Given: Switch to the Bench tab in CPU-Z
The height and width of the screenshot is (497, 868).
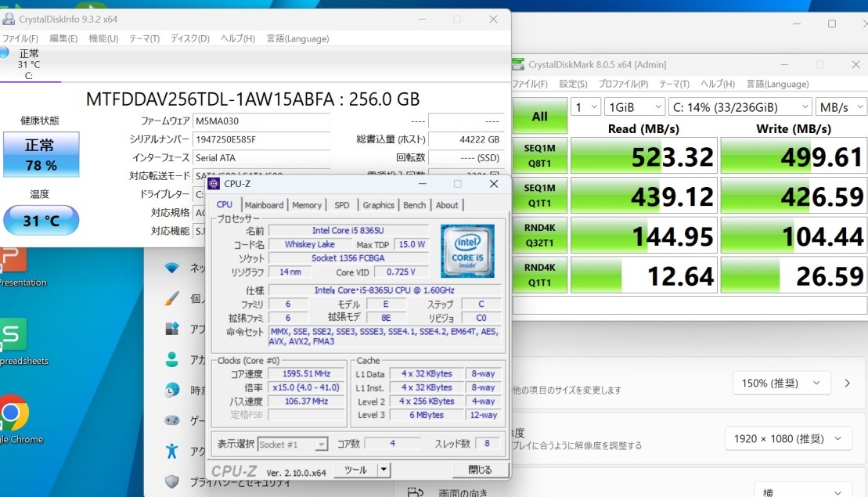Looking at the screenshot, I should 415,205.
